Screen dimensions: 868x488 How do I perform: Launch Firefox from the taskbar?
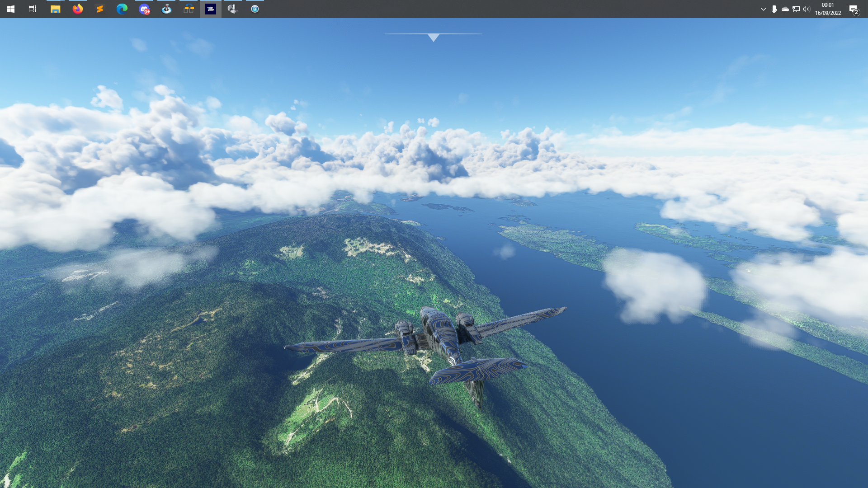[78, 9]
